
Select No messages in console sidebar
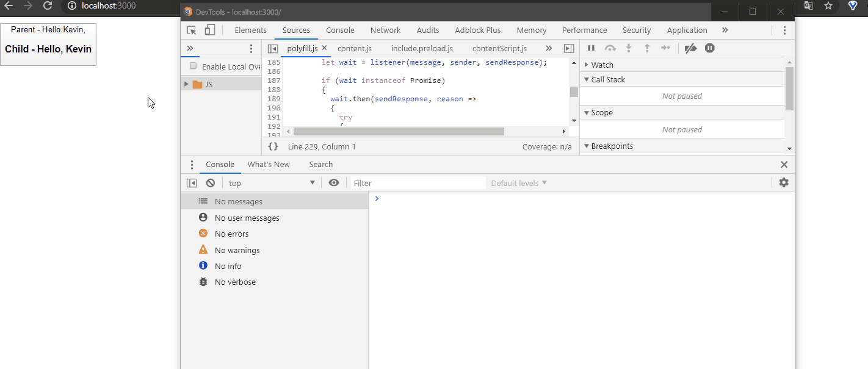[x=275, y=201]
